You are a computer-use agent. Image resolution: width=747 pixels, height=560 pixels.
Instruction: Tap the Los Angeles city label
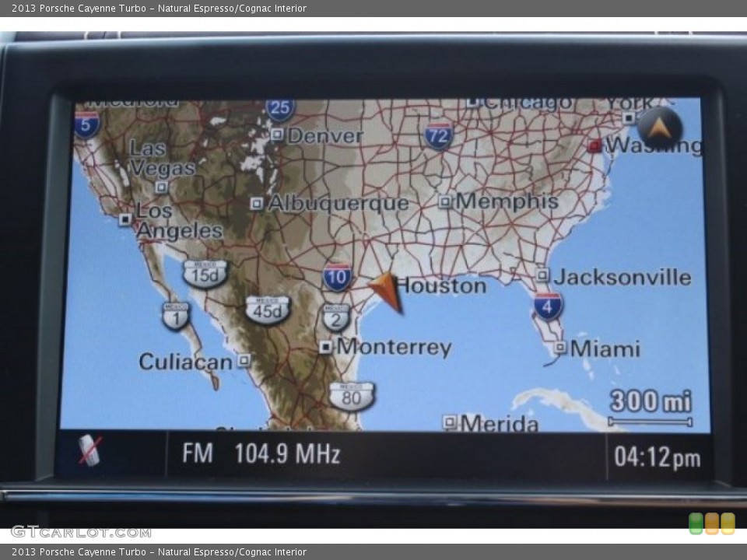coord(179,221)
